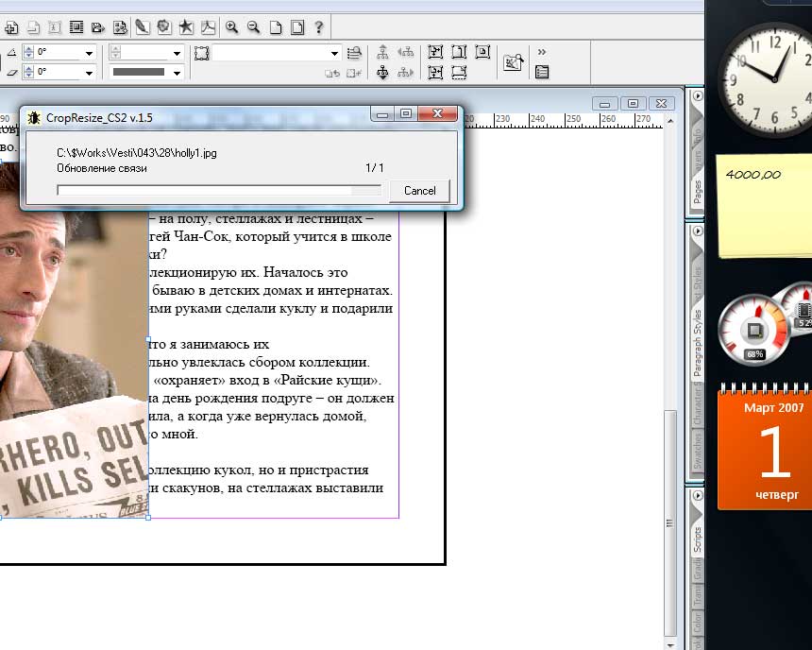This screenshot has height=650, width=812.
Task: Click the Insert Pages toolbar icon
Action: [11, 27]
